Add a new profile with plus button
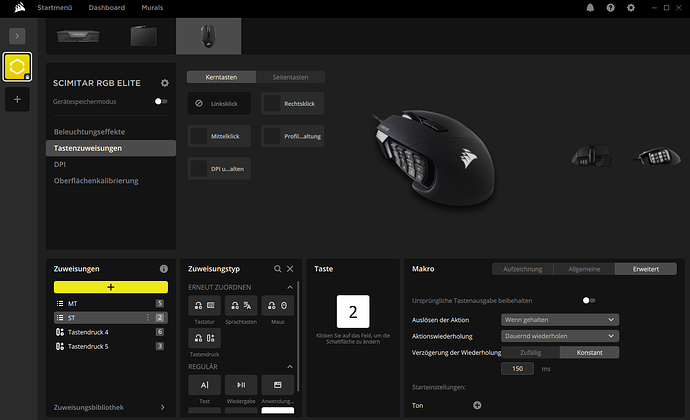Screen dimensions: 690x420 pos(17,99)
